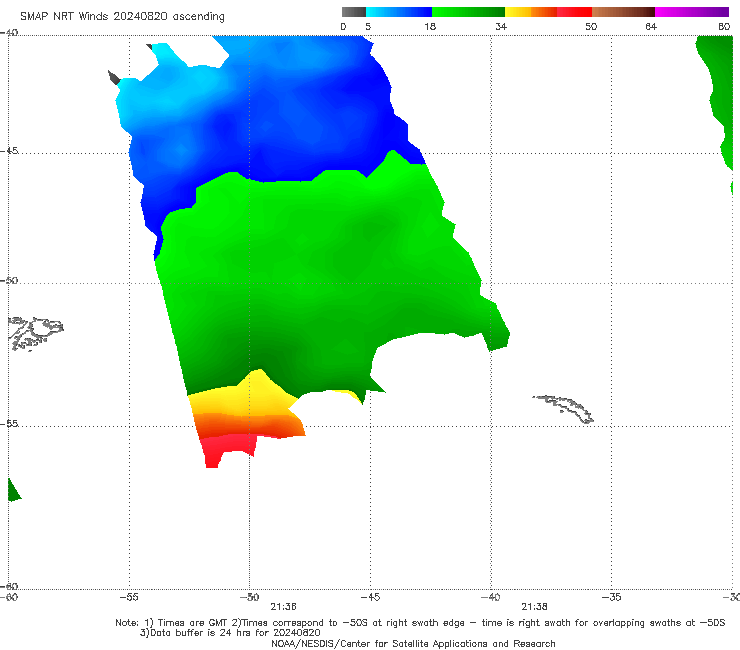Image resolution: width=740 pixels, height=650 pixels.
Task: Click the swath time label '21:36'
Action: (x=283, y=607)
